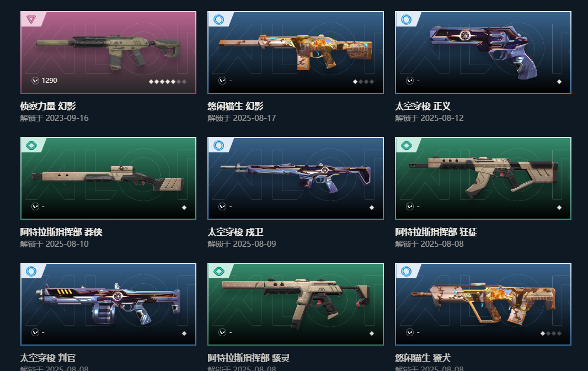Click the tier icon on 太空穿梭 戍卫 card

[218, 145]
